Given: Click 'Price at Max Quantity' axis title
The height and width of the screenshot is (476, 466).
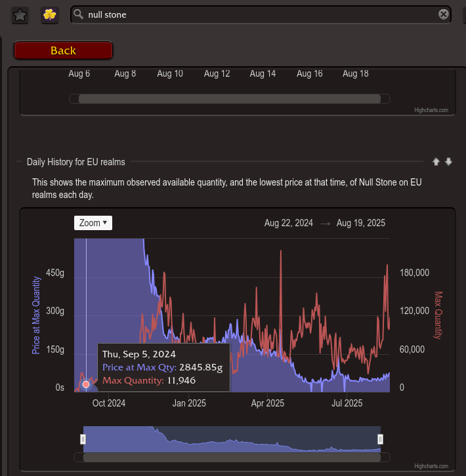Looking at the screenshot, I should pos(36,315).
